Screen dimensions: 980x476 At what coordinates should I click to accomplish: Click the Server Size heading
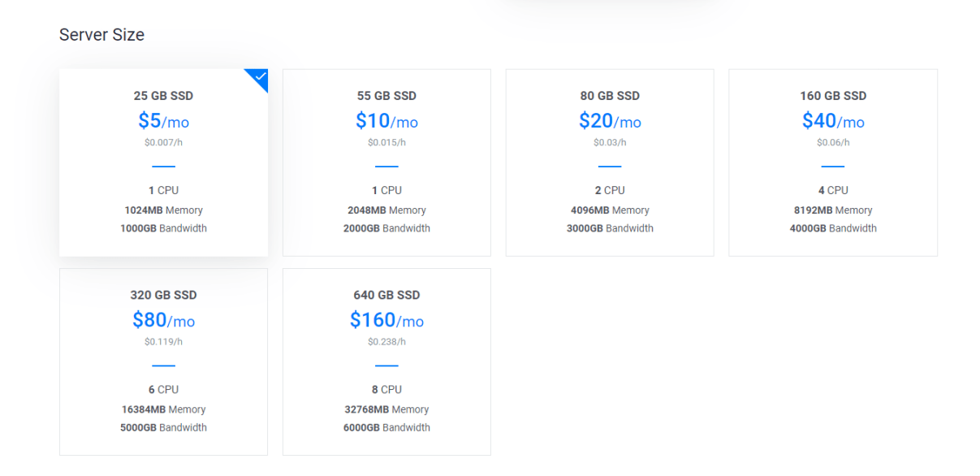point(101,35)
